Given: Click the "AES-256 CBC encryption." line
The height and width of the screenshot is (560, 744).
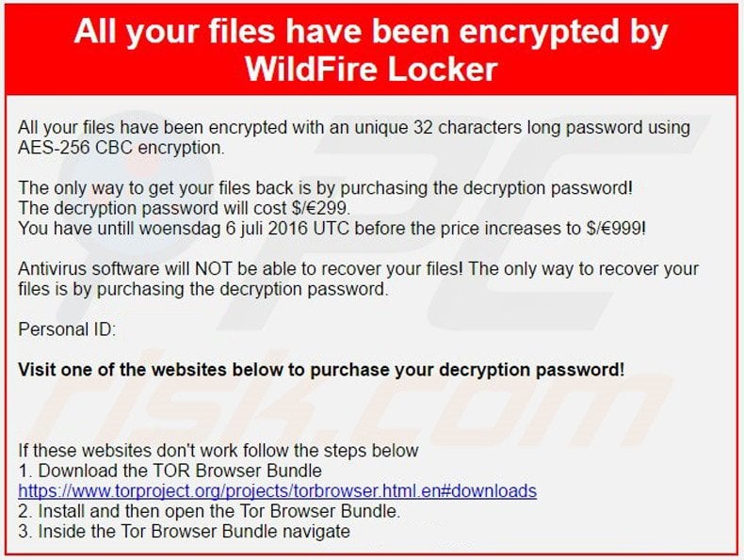Looking at the screenshot, I should click(121, 148).
